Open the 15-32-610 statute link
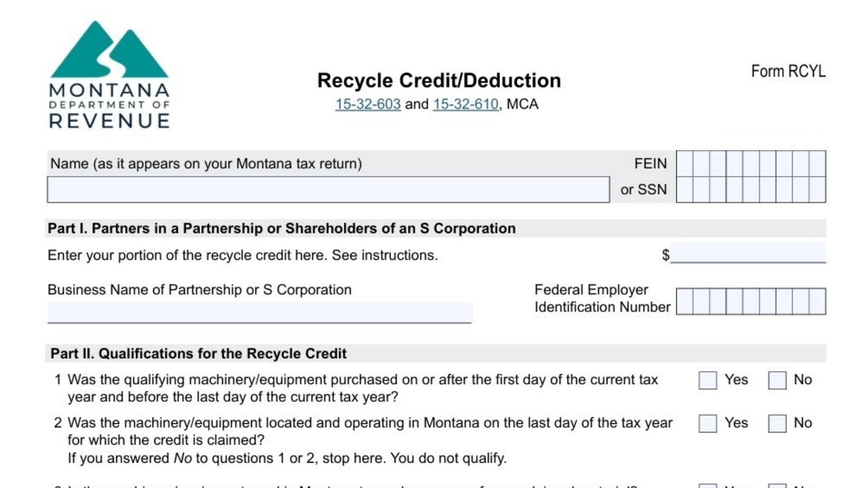This screenshot has height=488, width=868. pos(466,104)
